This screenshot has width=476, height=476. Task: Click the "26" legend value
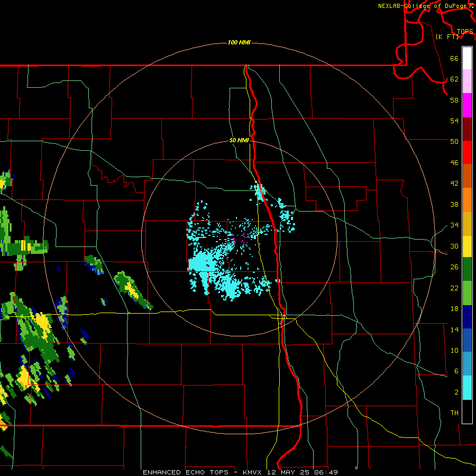coord(454,267)
